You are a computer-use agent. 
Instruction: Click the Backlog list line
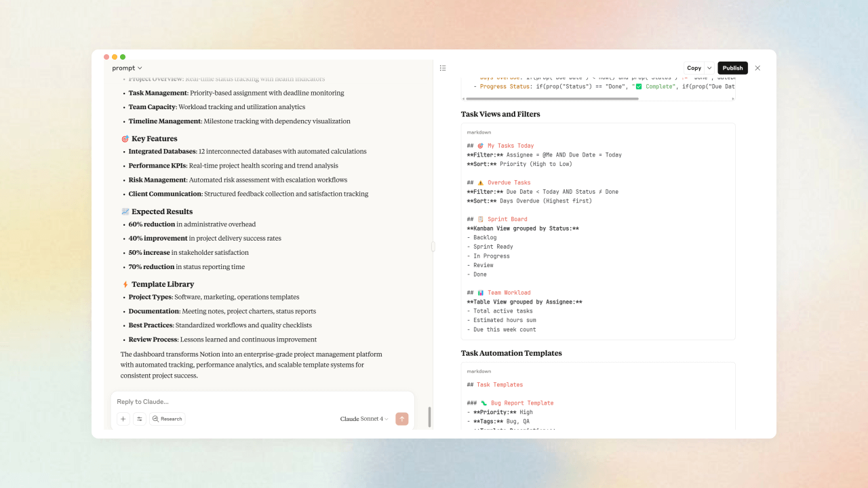(481, 238)
